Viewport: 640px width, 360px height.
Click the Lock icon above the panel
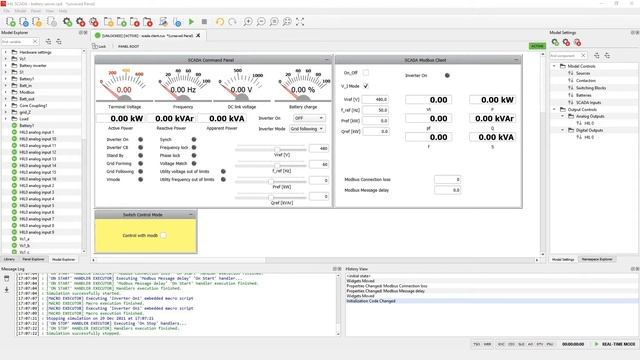(99, 47)
